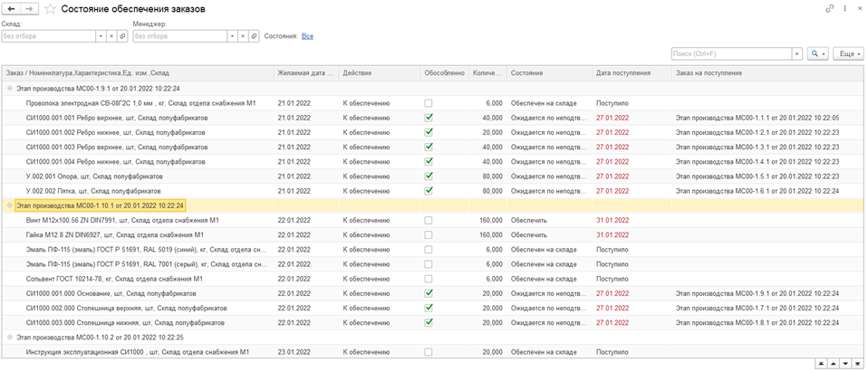Image resolution: width=868 pixels, height=372 pixels.
Task: Collapse Этап производства МС00-1.9.1 group
Action: coord(9,89)
